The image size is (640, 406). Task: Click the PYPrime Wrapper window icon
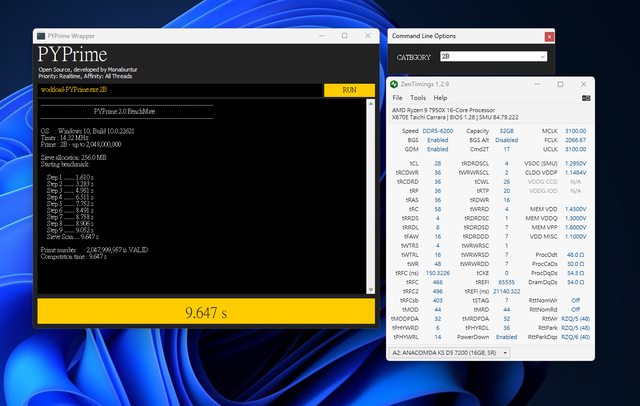[x=42, y=35]
